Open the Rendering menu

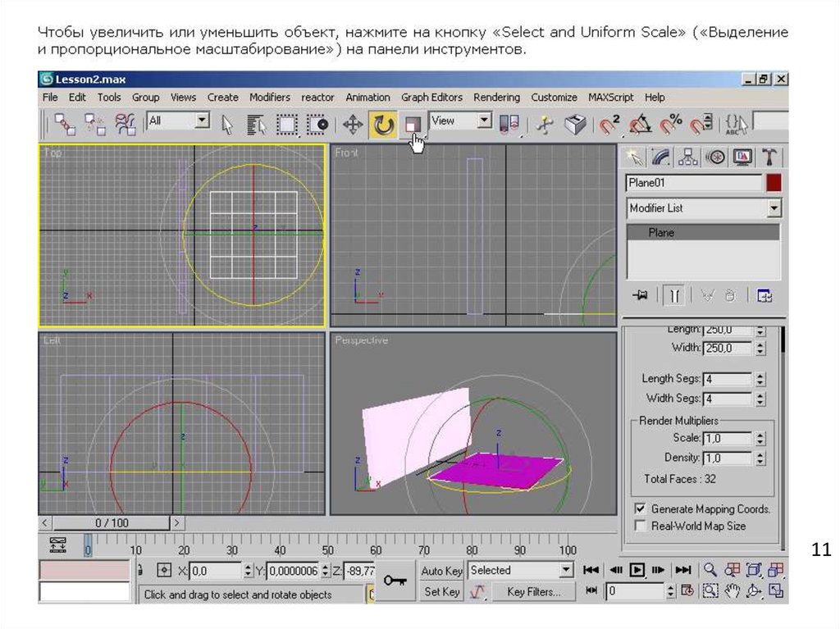496,97
